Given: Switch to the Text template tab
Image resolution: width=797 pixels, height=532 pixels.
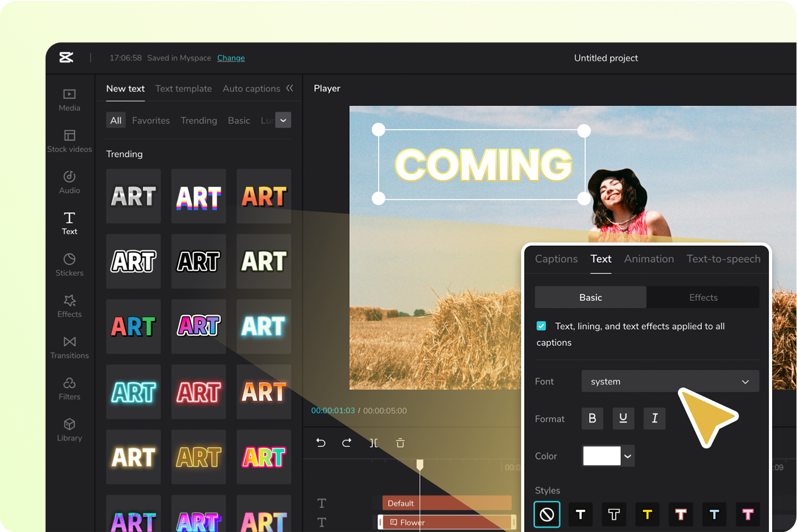Looking at the screenshot, I should (183, 88).
